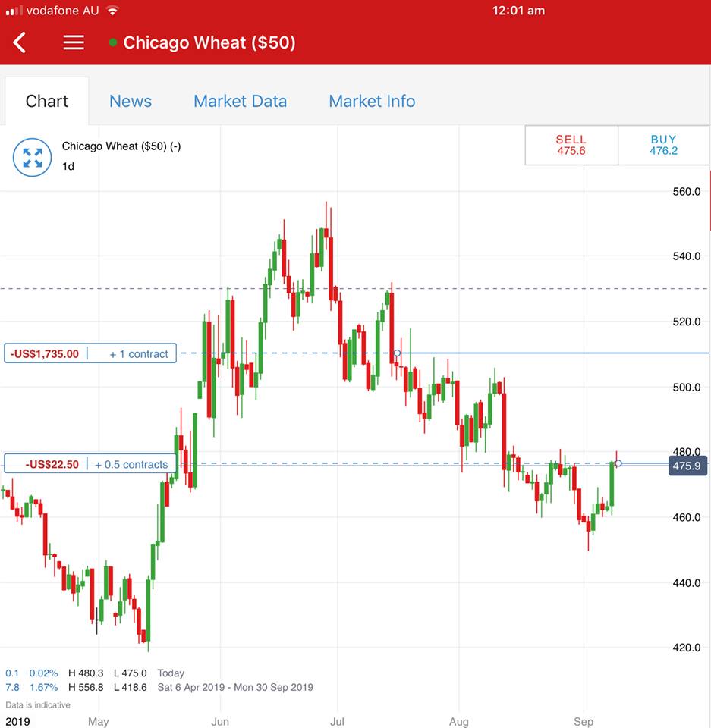Tap the back arrow in header
This screenshot has height=728, width=711.
pos(20,42)
